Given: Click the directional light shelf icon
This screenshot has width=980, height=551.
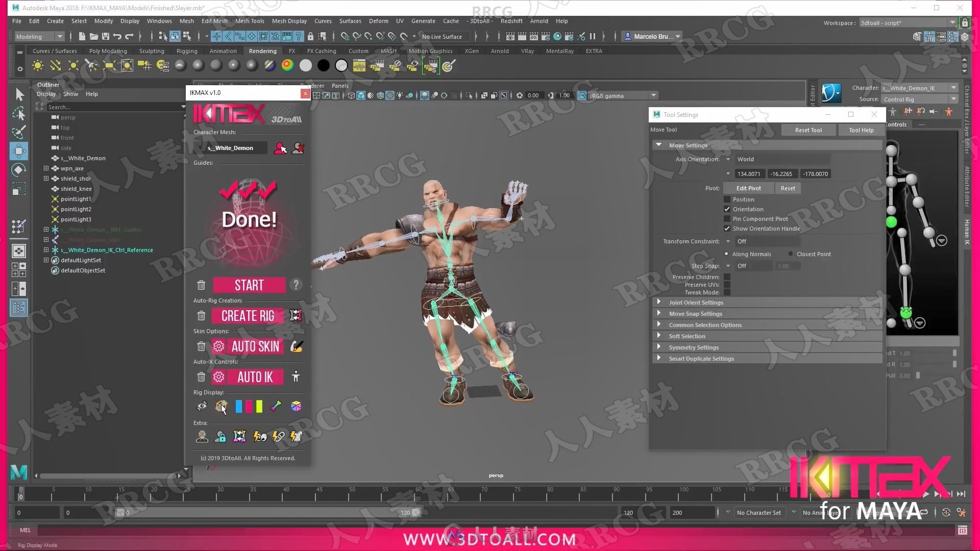Looking at the screenshot, I should click(55, 65).
